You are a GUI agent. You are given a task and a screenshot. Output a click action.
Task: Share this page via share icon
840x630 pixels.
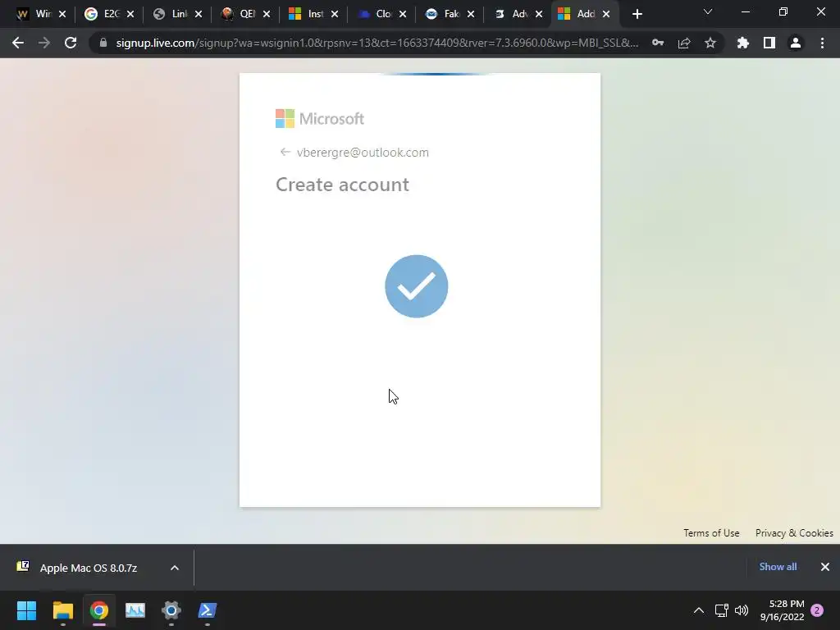[684, 43]
